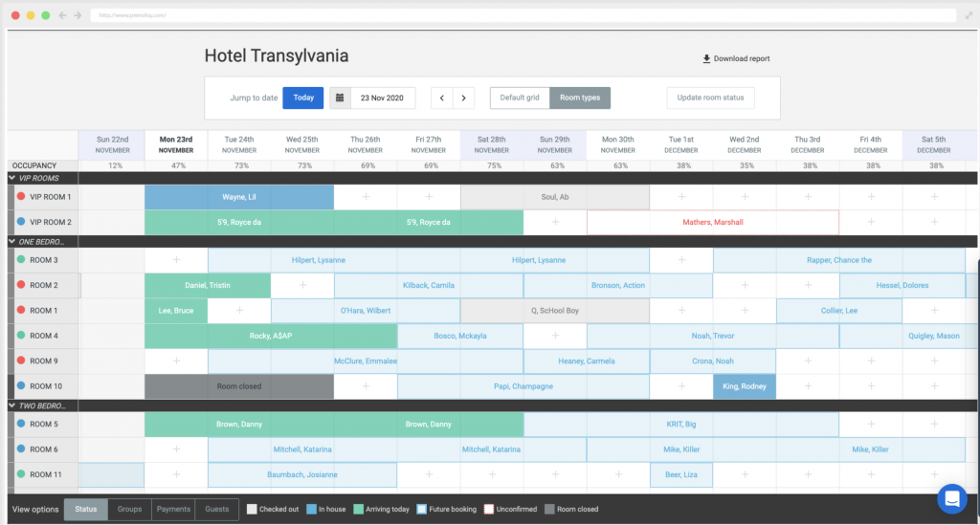
Task: Open Rocky, A$AP booking in ROOM 4
Action: click(x=271, y=336)
